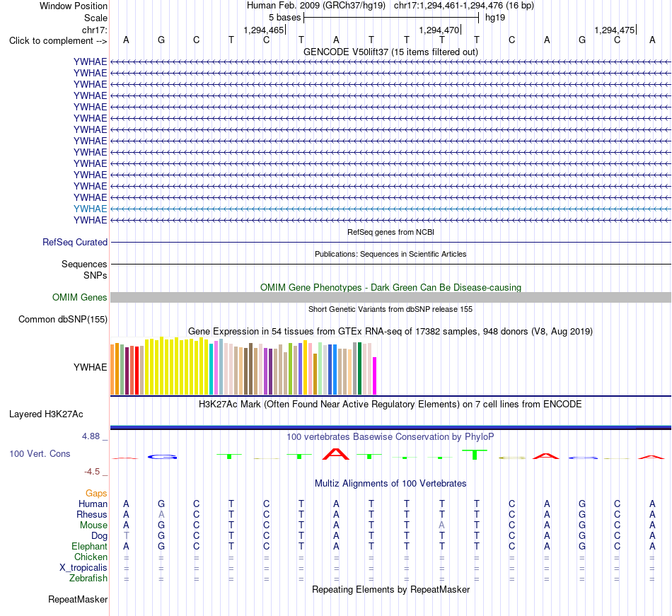Open 'Short Genetic Variants from dbSNP release 155'

pos(390,309)
